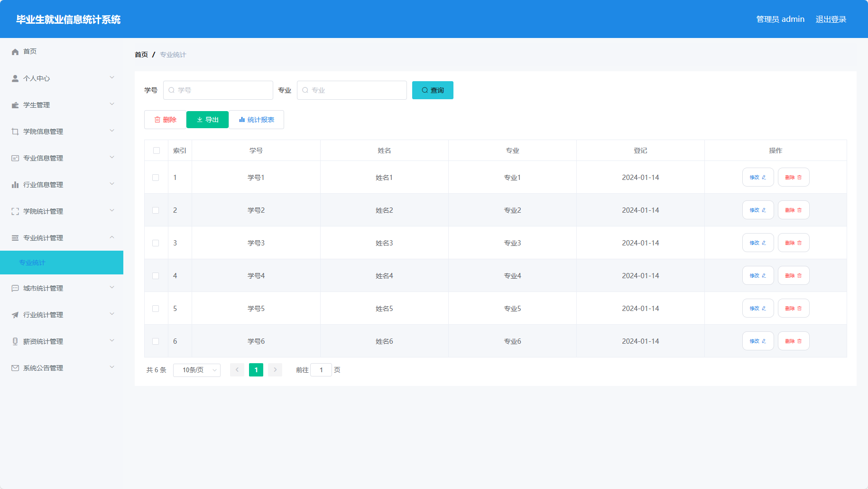Check the checkbox for row 学号3
This screenshot has height=489, width=868.
click(x=156, y=243)
